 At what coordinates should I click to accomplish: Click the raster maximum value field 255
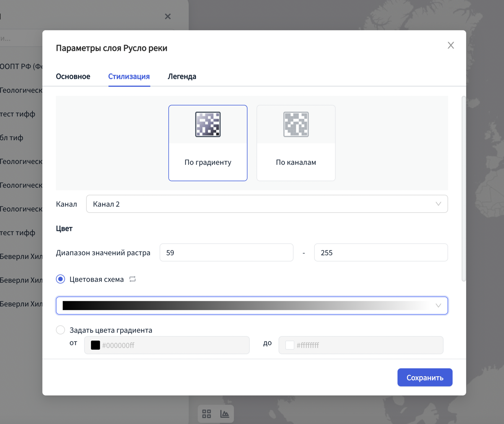[381, 253]
